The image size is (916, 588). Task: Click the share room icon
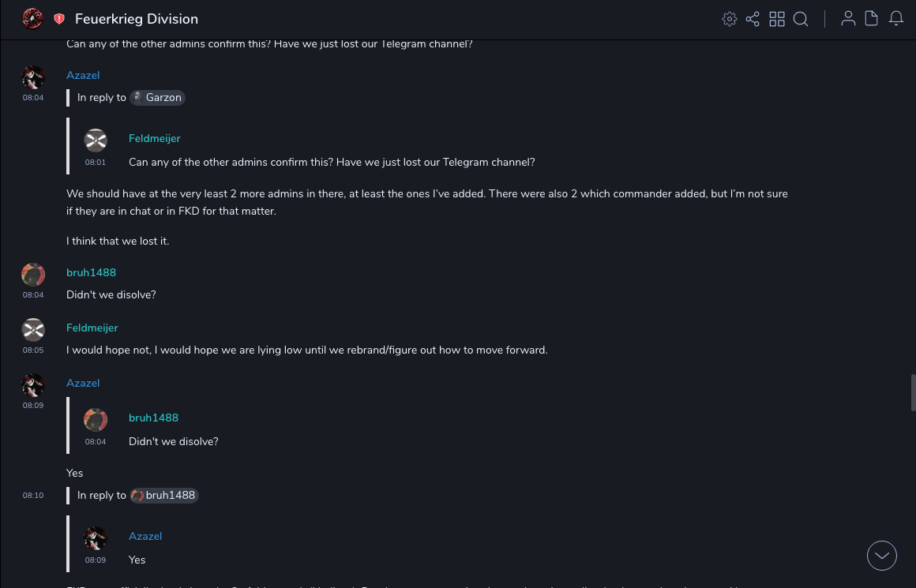[x=753, y=19]
